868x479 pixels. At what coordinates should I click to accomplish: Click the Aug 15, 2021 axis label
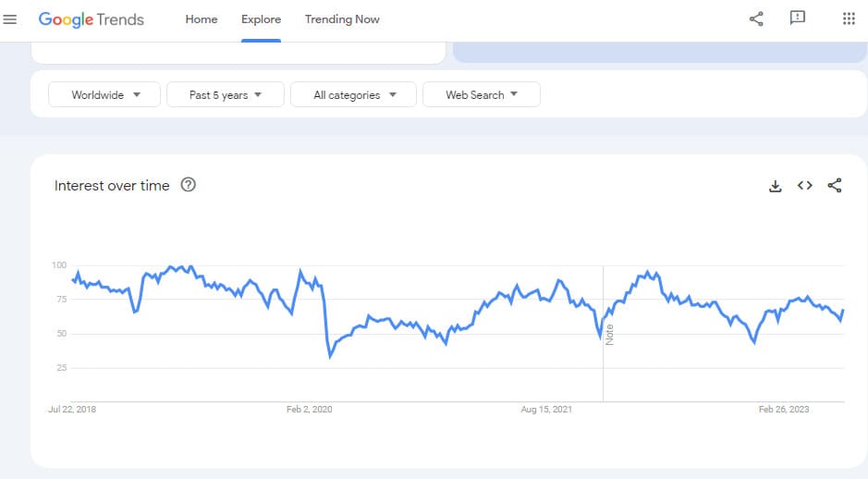[x=545, y=410]
